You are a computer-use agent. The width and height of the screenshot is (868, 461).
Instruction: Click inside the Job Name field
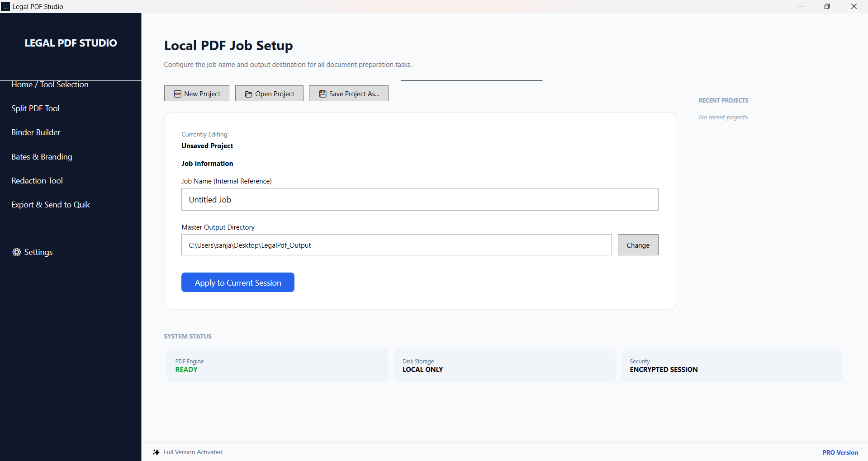point(419,199)
